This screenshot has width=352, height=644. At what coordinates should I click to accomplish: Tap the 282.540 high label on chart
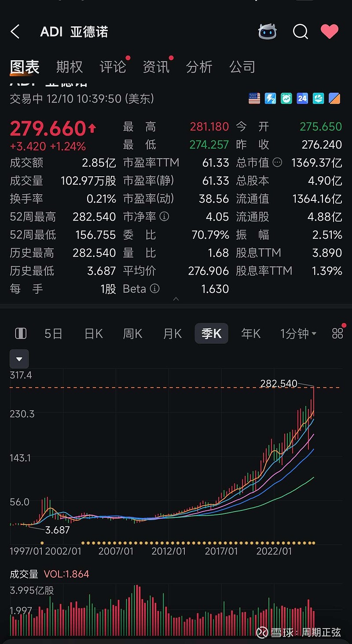click(x=279, y=384)
